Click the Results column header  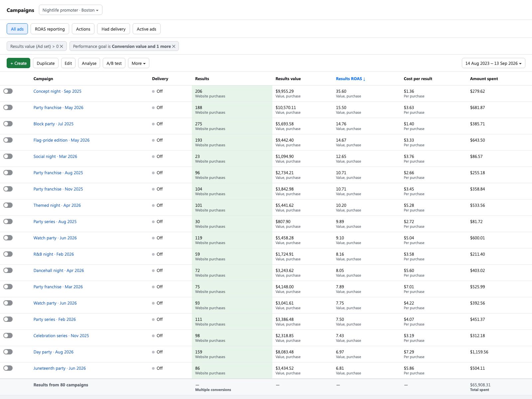point(202,79)
